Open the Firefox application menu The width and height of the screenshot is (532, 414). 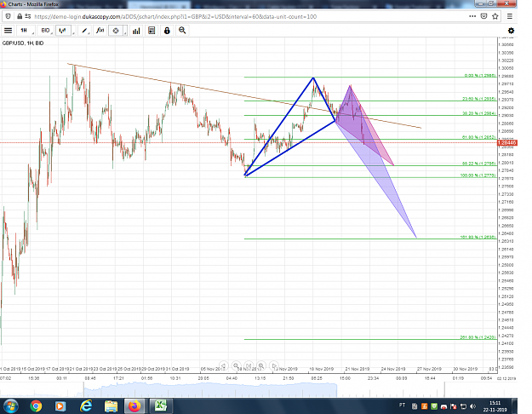pyautogui.click(x=510, y=16)
